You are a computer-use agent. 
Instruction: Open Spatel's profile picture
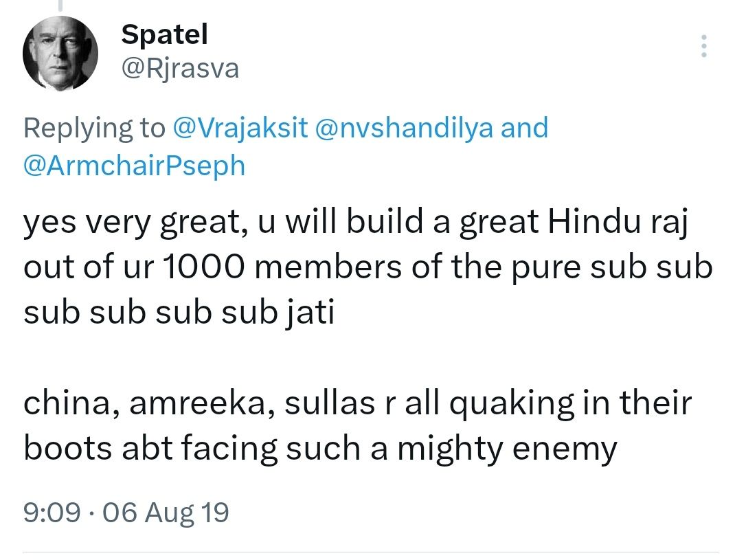pyautogui.click(x=60, y=53)
